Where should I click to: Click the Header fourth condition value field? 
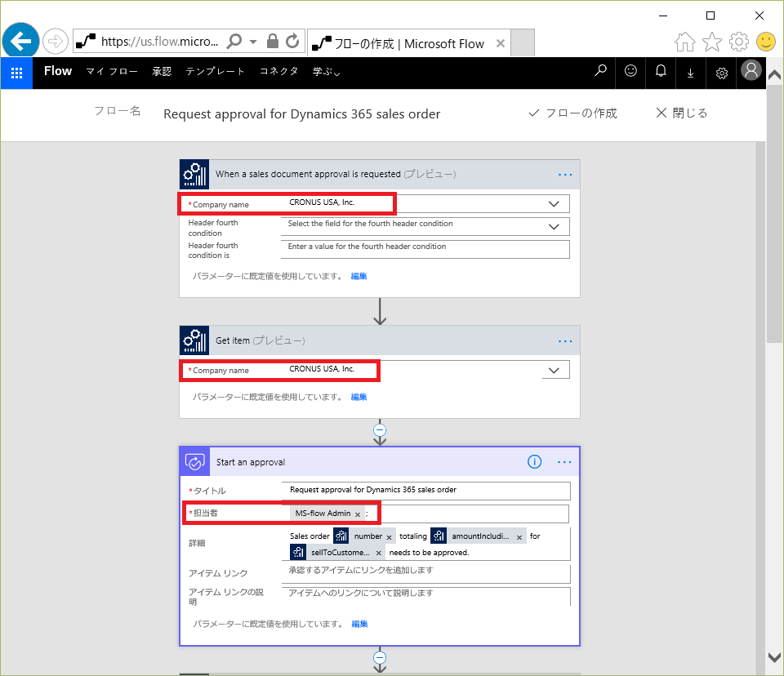pos(425,250)
